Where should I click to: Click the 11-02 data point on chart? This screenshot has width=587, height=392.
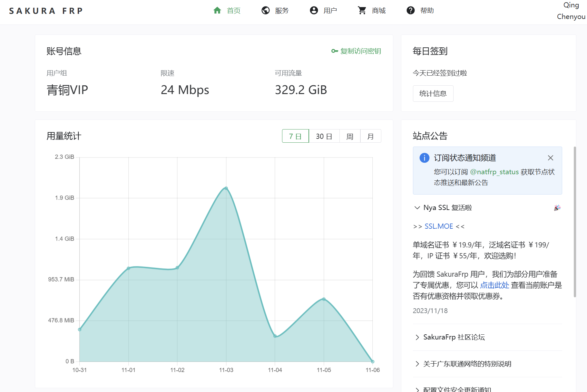177,268
